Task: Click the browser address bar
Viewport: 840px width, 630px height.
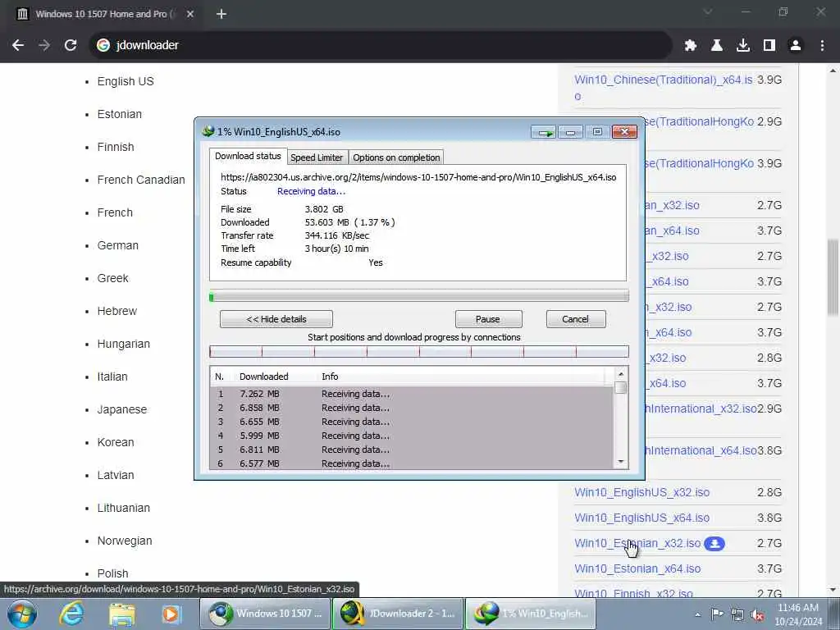Action: click(x=381, y=45)
